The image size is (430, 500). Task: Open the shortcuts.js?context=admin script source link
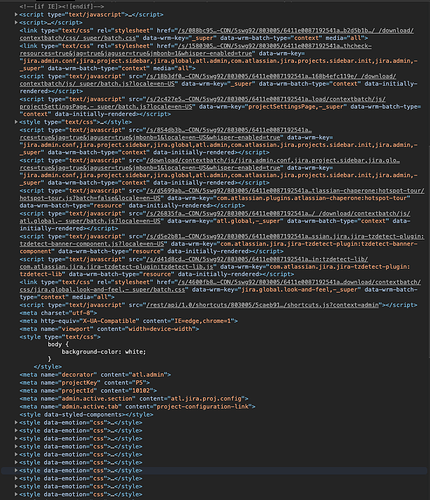[263, 305]
